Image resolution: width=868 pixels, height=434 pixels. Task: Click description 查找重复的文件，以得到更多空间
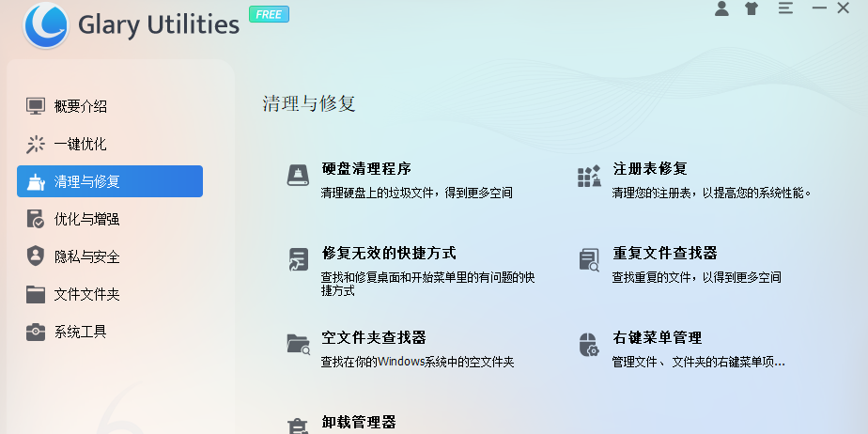(x=696, y=277)
